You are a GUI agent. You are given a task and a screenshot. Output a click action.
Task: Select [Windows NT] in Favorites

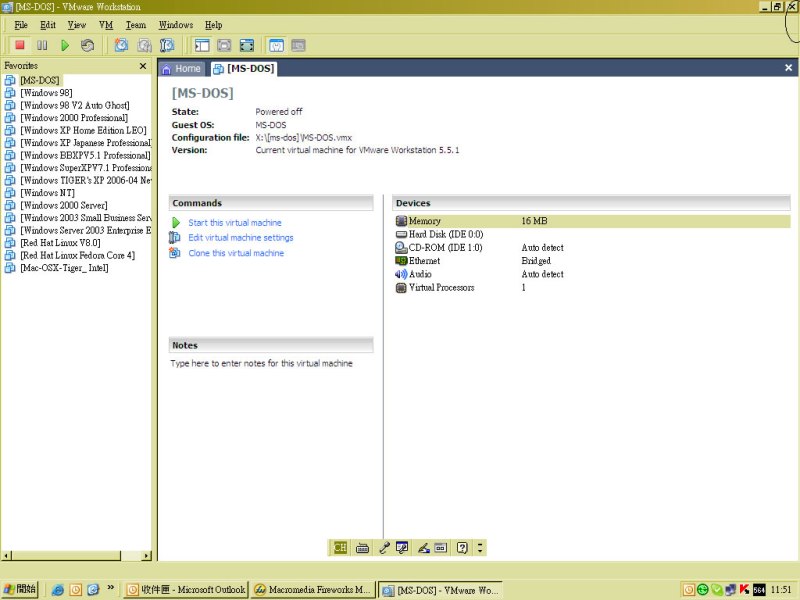pyautogui.click(x=47, y=193)
